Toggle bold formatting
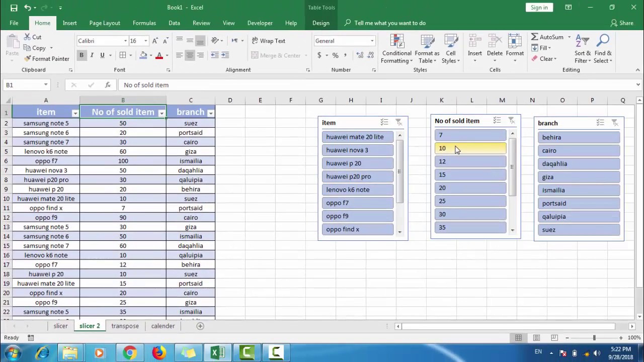Viewport: 644px width, 362px height. click(82, 55)
